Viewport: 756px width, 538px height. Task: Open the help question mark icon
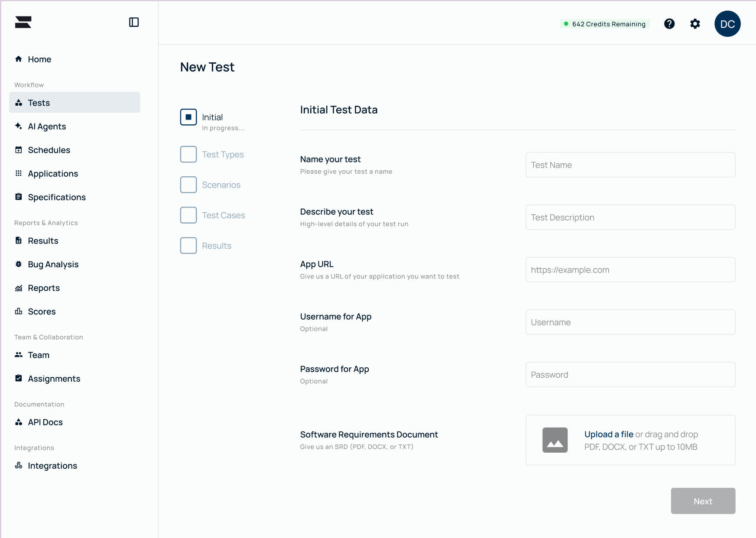[x=669, y=24]
